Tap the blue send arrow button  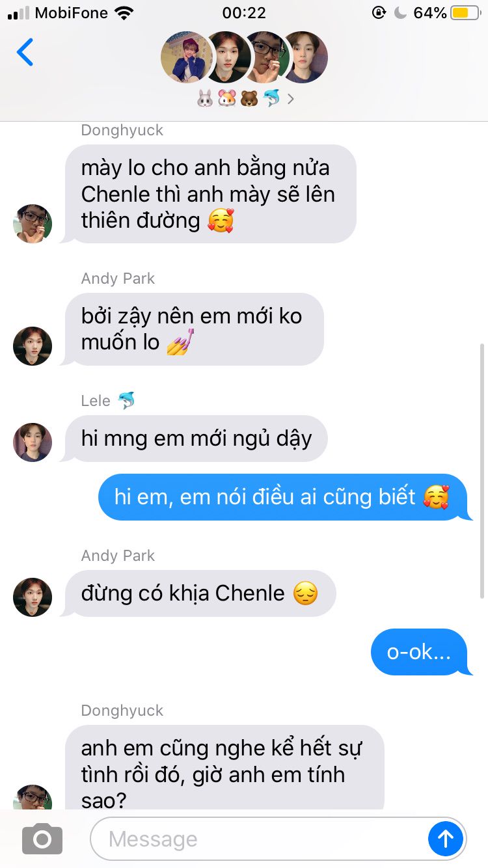[x=446, y=839]
